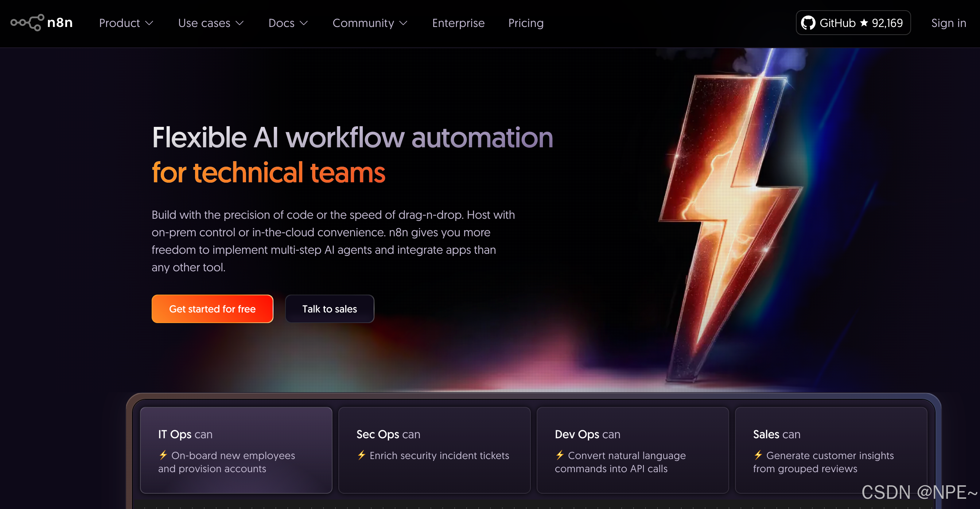Click lightning icon beside On-board new employees

163,455
